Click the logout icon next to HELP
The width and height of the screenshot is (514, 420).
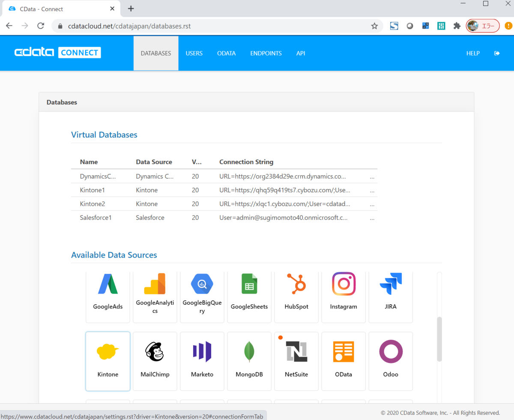tap(497, 53)
